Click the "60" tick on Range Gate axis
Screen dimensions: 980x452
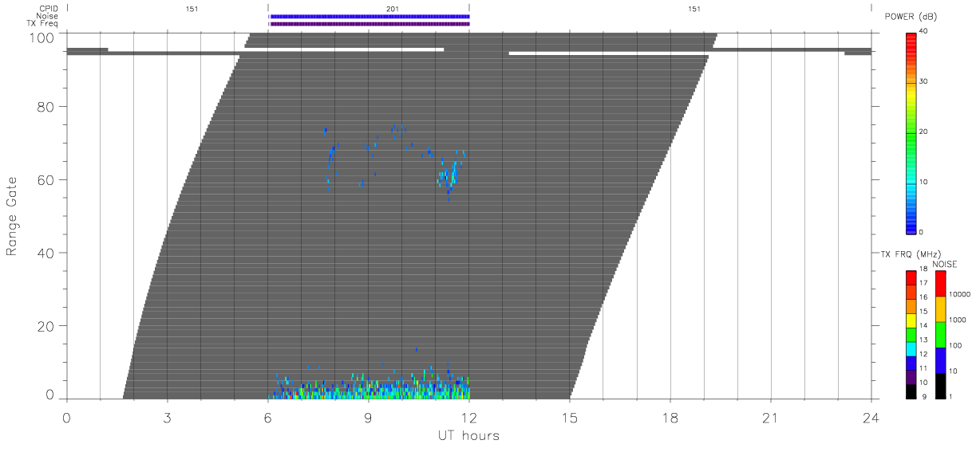point(47,179)
